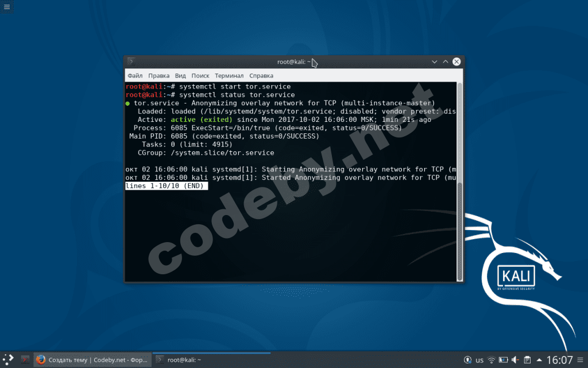This screenshot has width=588, height=368.
Task: Maximize the terminal with the up chevron
Action: pyautogui.click(x=446, y=62)
